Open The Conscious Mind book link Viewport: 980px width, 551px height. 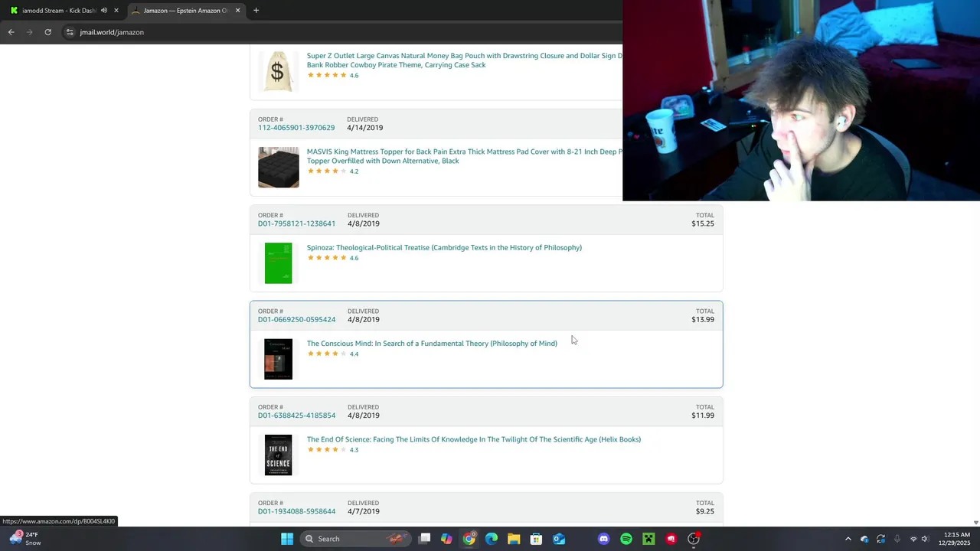[432, 344]
